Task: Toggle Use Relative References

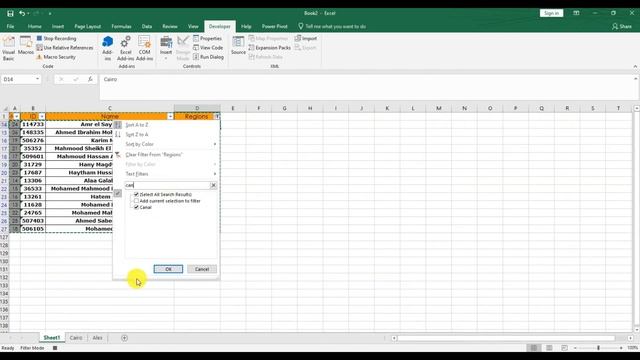Action: point(64,48)
